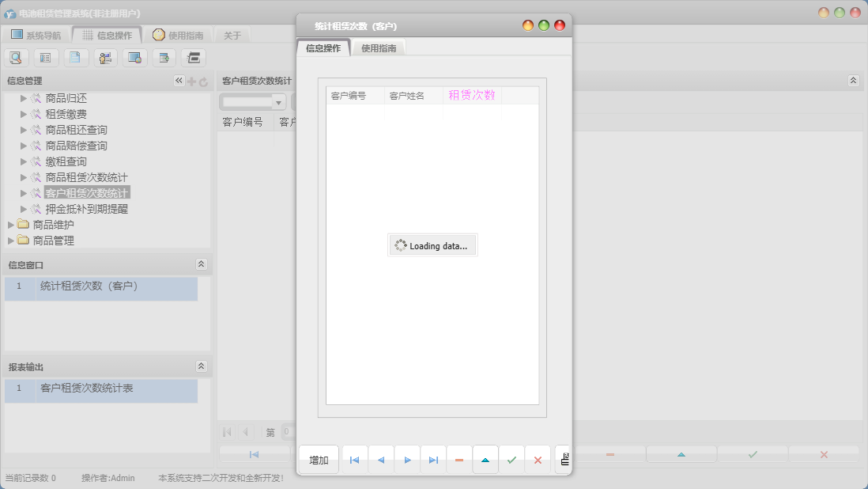
Task: Switch to 使用指南 tab in dialog
Action: pos(379,48)
